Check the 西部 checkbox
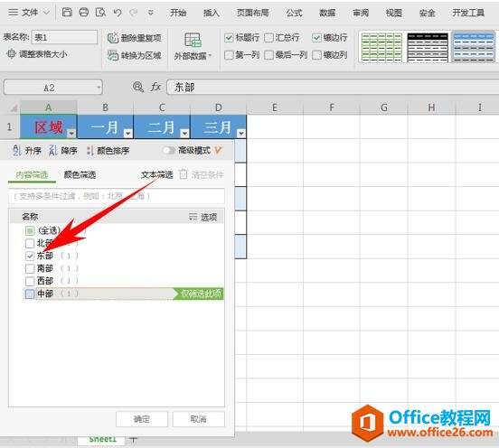 pyautogui.click(x=30, y=281)
